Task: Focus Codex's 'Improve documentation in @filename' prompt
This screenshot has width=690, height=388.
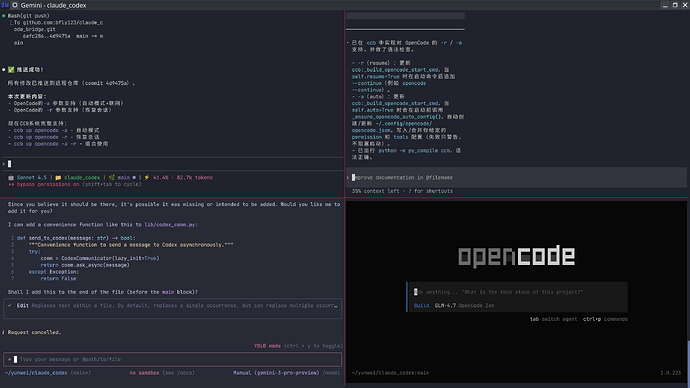Action: click(x=517, y=178)
